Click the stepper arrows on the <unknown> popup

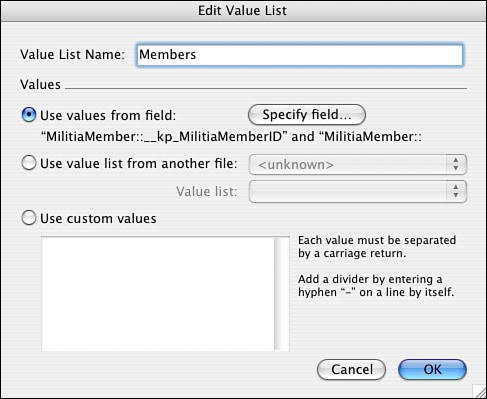point(456,164)
